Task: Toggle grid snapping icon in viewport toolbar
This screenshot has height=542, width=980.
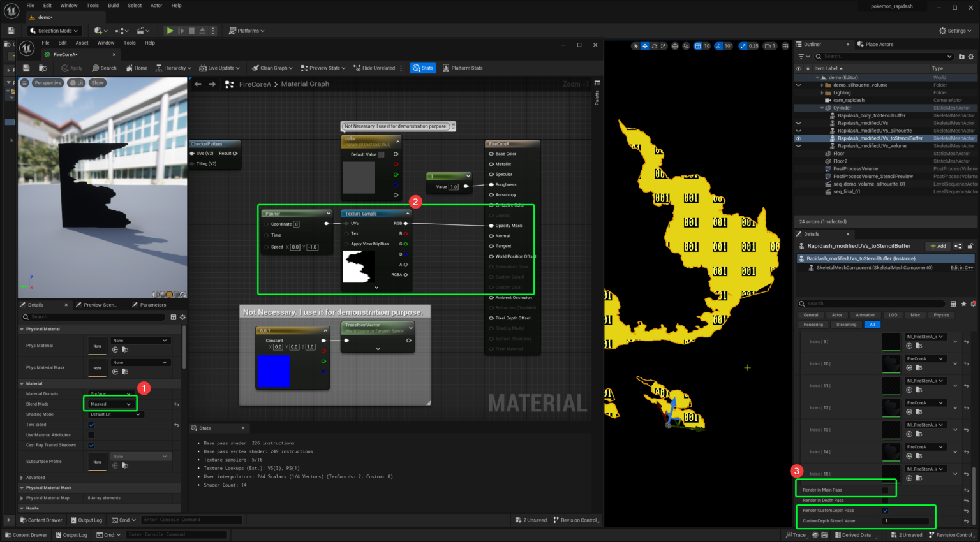Action: click(697, 46)
